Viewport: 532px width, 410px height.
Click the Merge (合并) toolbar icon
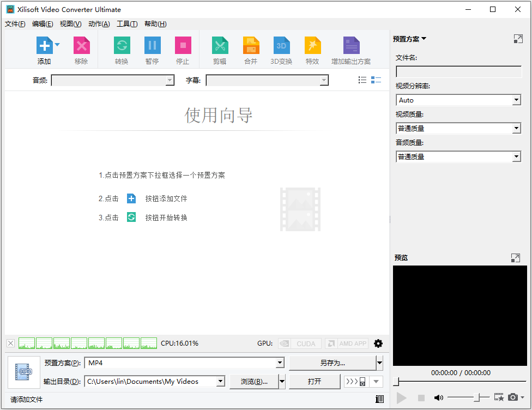tap(251, 45)
